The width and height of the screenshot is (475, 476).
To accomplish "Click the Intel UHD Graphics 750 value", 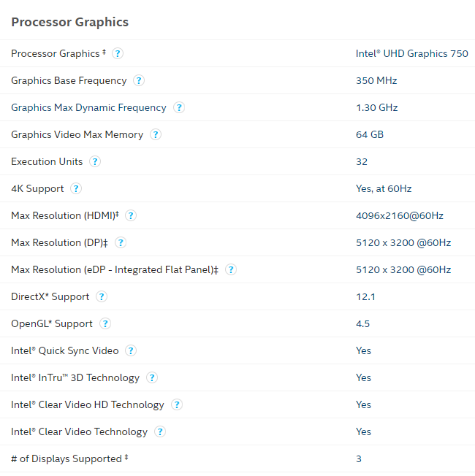I will point(411,53).
